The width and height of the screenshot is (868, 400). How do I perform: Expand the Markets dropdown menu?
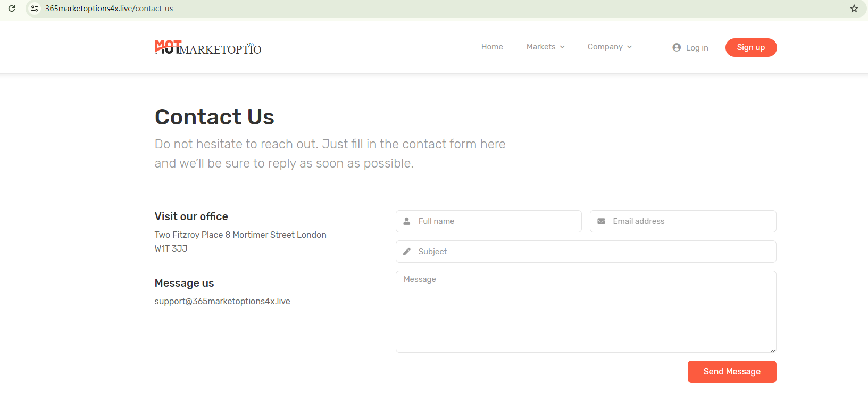point(545,47)
